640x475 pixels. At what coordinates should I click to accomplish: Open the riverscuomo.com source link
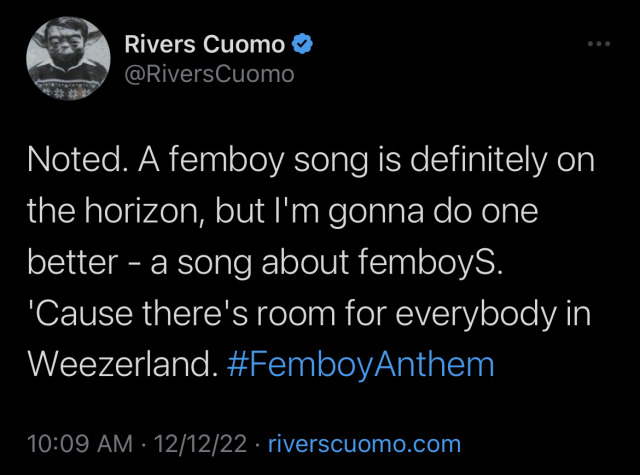366,444
